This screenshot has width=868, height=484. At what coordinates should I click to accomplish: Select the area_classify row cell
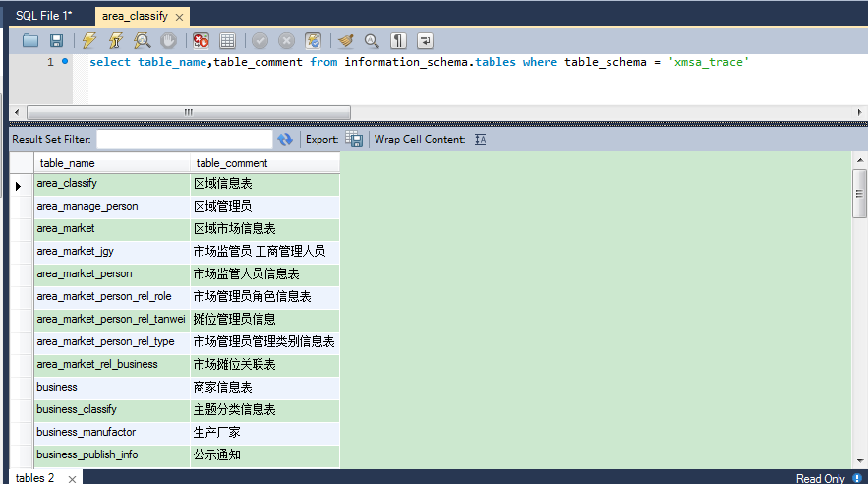(112, 184)
